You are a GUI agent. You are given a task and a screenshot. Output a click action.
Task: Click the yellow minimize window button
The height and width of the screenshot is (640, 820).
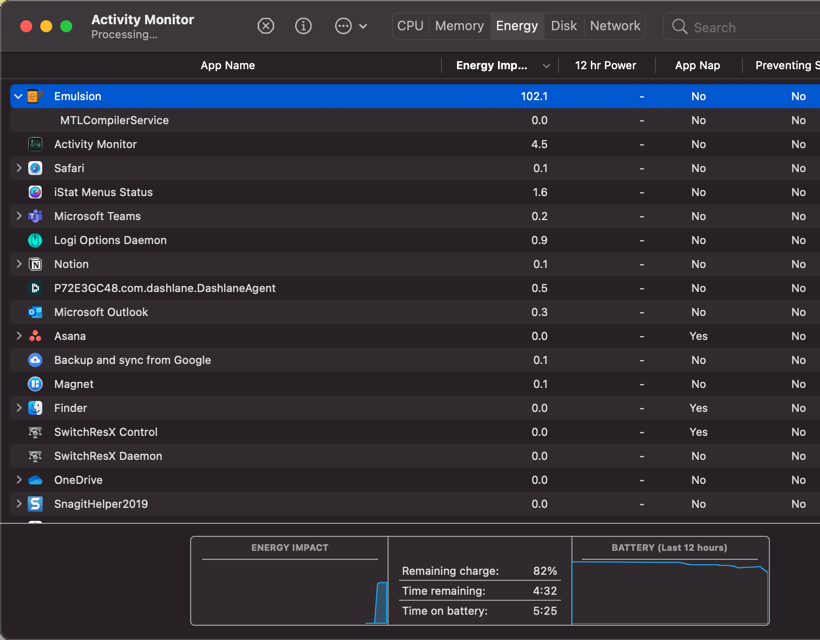coord(46,26)
